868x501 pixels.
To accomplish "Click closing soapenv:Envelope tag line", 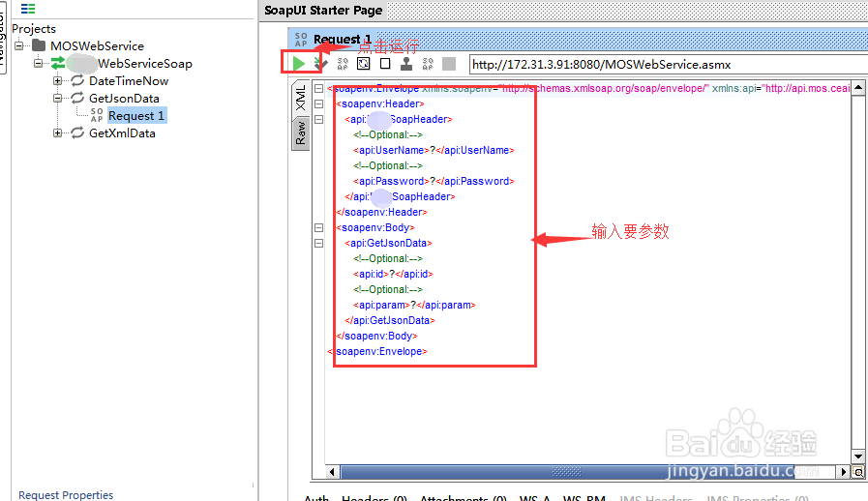I will [x=377, y=351].
